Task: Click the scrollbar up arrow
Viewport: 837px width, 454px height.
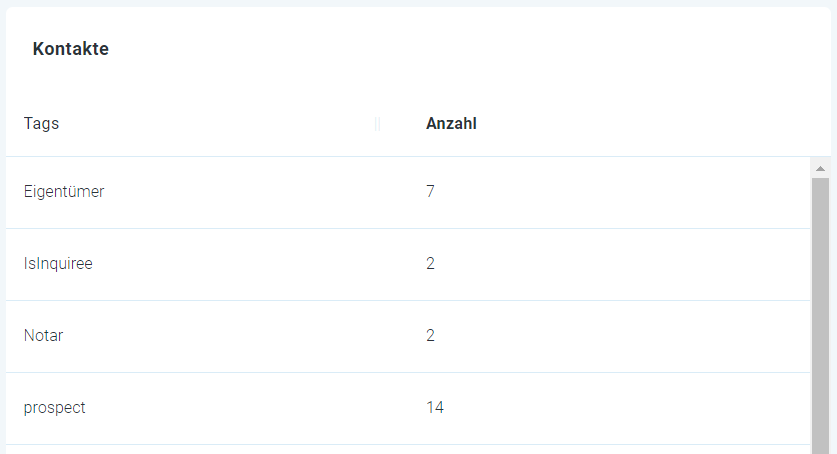Action: tap(820, 169)
